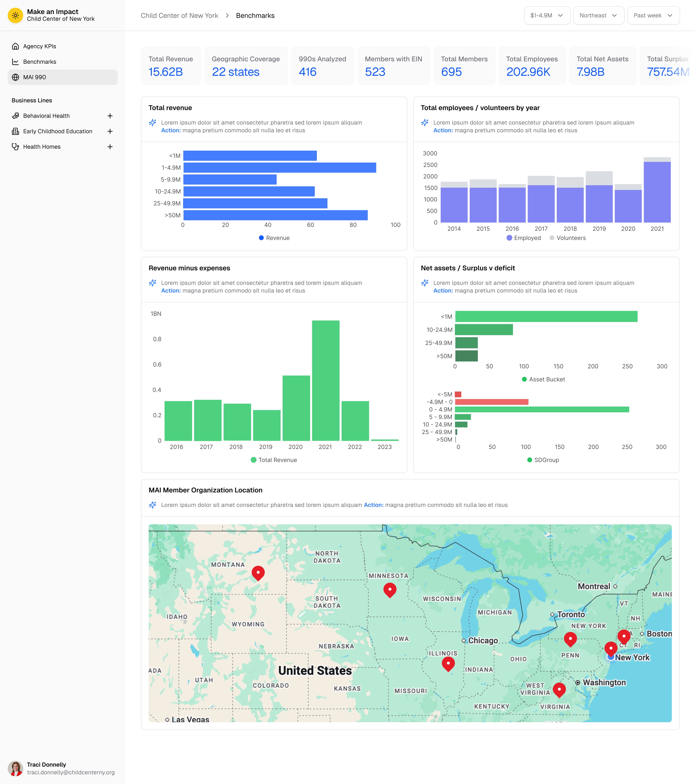Navigate to Child Center of New York breadcrumb

click(x=180, y=15)
